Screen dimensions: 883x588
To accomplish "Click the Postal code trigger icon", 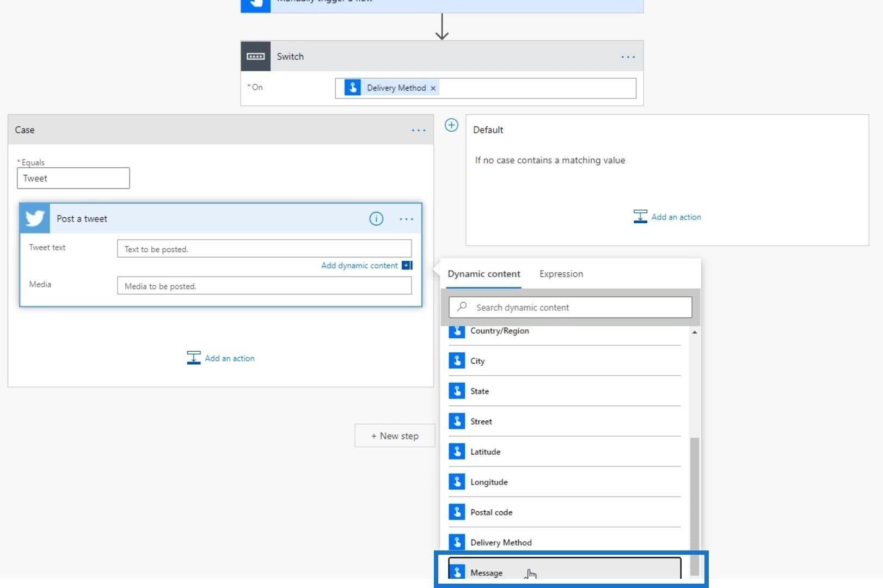I will (457, 512).
